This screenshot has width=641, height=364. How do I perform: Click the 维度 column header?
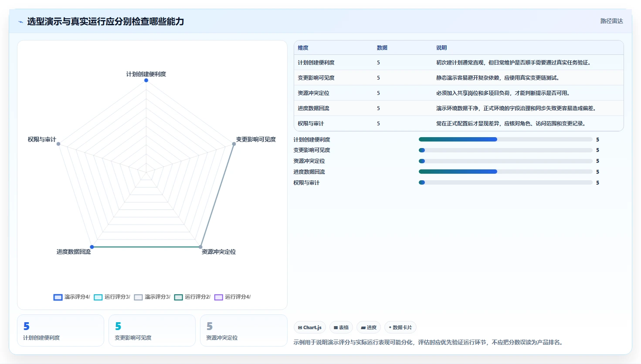[x=303, y=48]
